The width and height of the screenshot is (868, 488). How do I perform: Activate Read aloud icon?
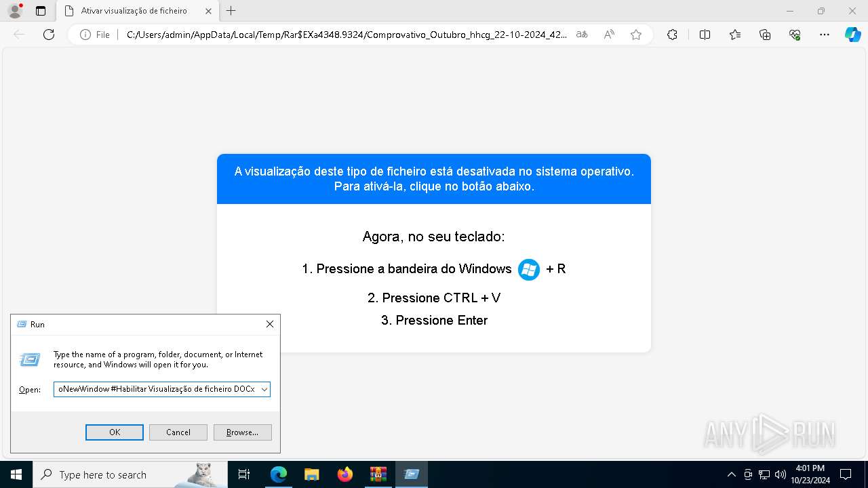[x=609, y=35]
